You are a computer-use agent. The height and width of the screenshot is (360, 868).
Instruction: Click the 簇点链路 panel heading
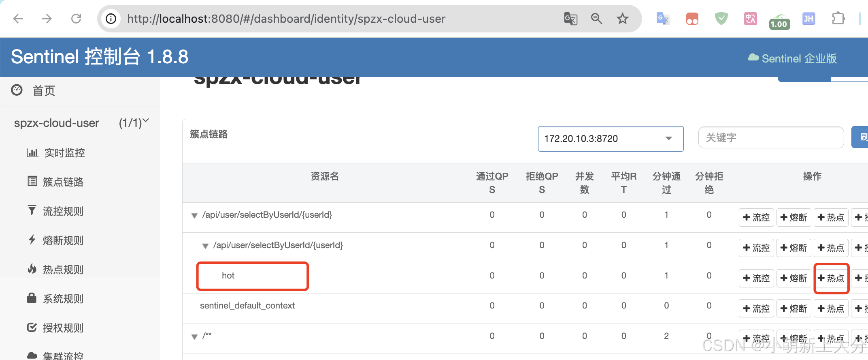tap(209, 134)
